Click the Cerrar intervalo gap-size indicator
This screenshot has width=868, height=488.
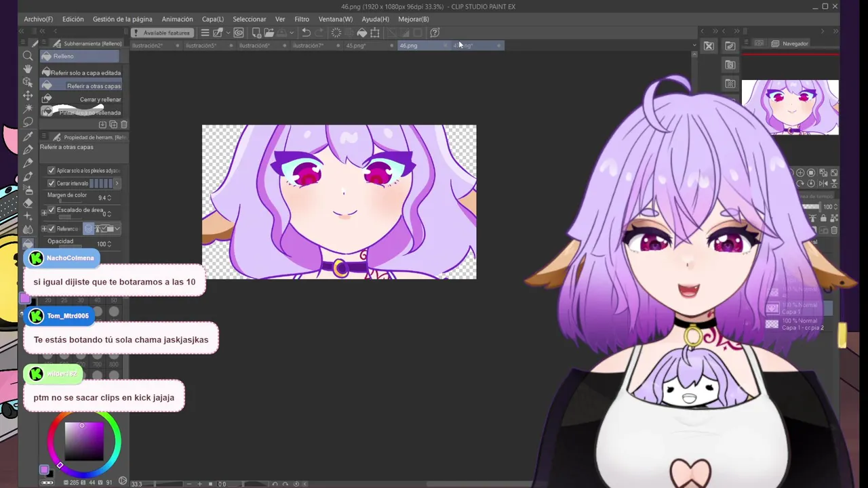[101, 184]
